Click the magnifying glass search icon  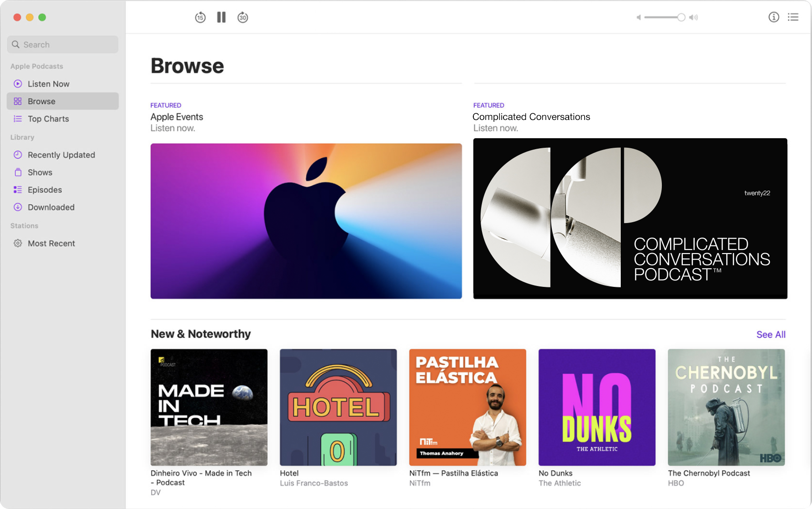(16, 44)
